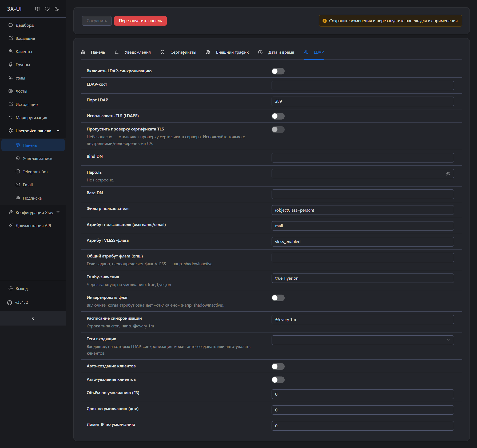Open Группы page

(x=33, y=65)
